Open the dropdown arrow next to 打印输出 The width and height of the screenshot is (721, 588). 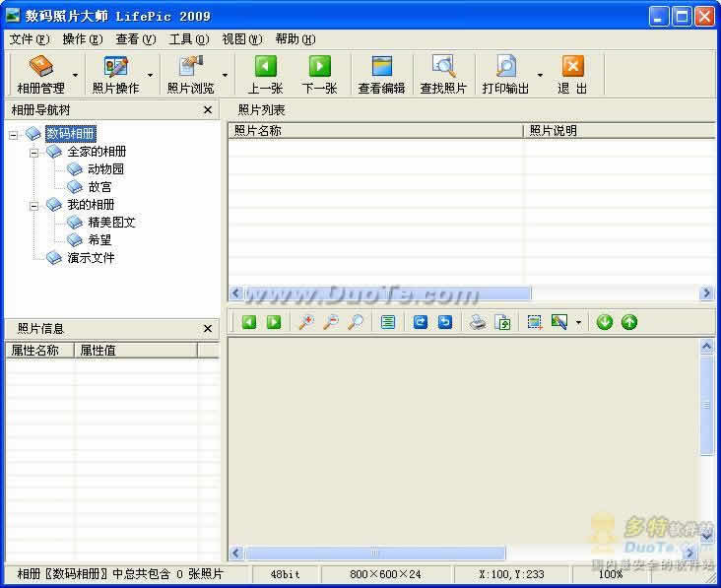pyautogui.click(x=540, y=75)
